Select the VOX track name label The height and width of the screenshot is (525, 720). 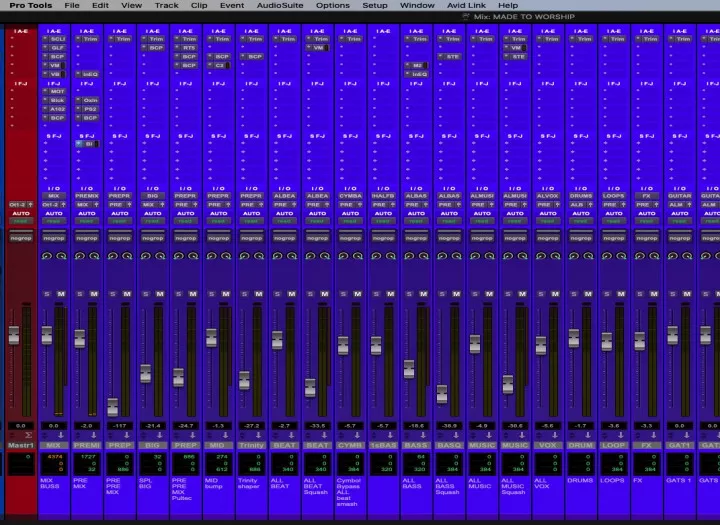tap(548, 445)
